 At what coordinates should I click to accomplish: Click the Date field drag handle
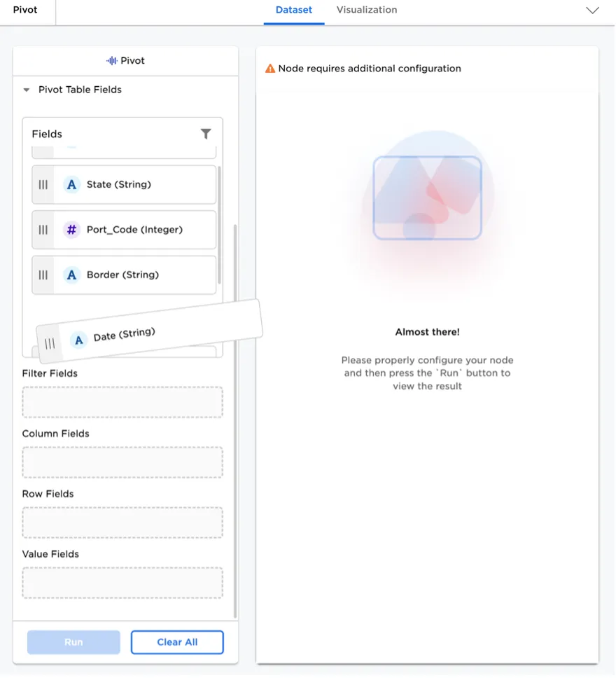[x=50, y=344]
